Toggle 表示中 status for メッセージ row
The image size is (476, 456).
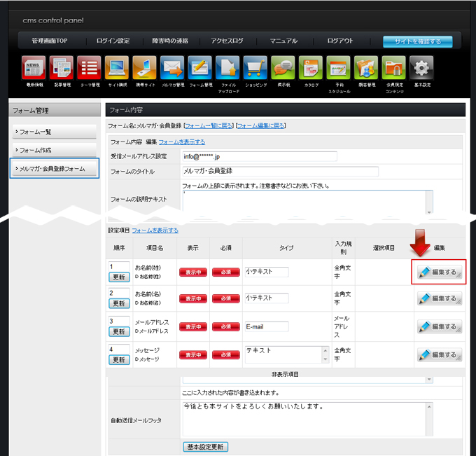[x=193, y=355]
